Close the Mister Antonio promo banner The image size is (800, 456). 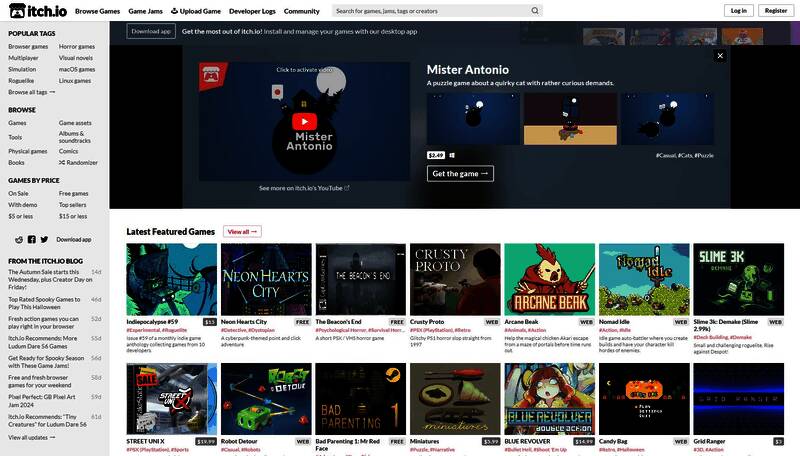click(x=719, y=56)
